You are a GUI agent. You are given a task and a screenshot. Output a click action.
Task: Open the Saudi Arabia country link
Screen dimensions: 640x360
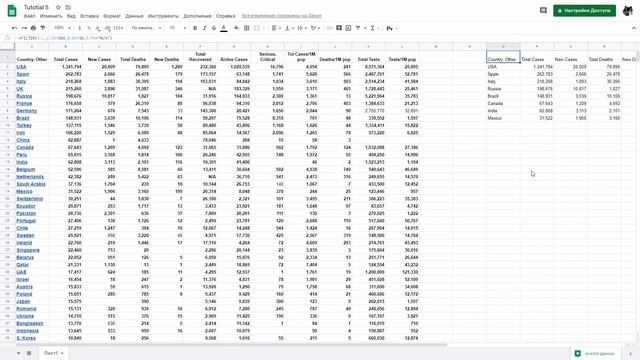tap(31, 184)
